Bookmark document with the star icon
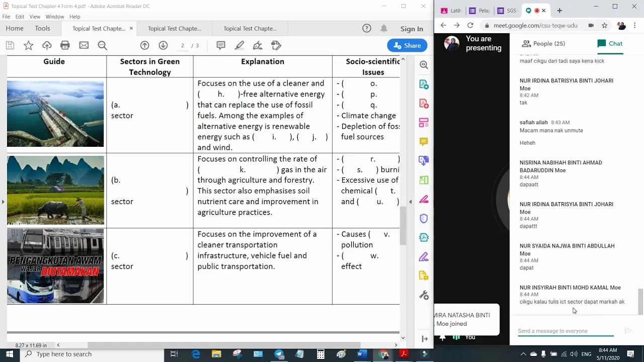 click(29, 45)
